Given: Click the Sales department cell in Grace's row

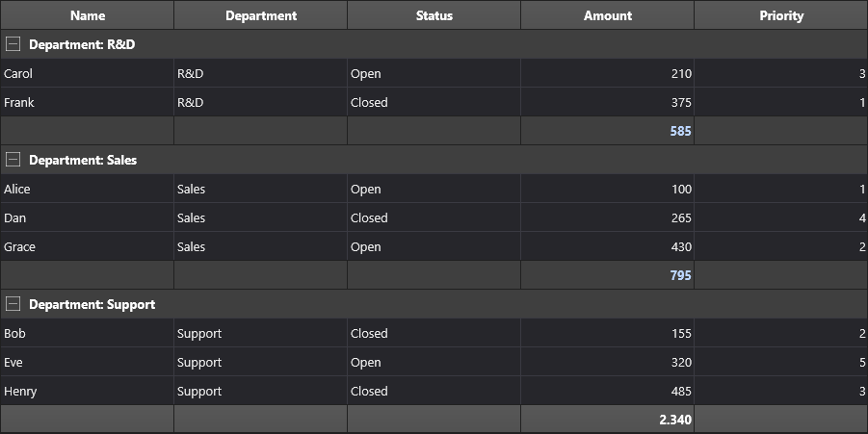Looking at the screenshot, I should [x=261, y=246].
